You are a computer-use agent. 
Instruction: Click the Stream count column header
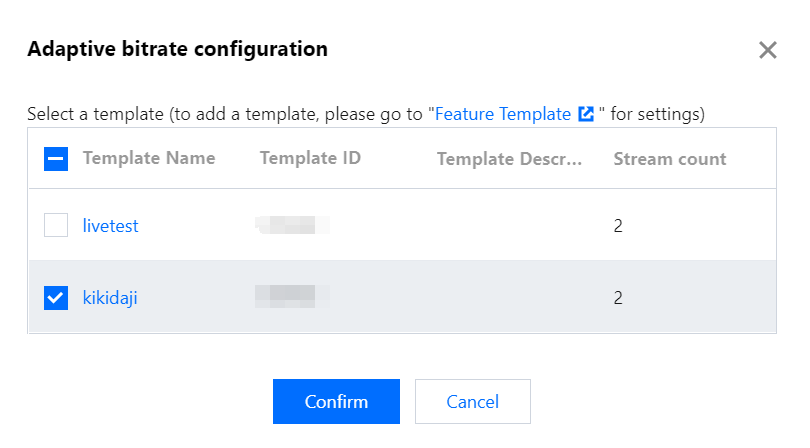pyautogui.click(x=669, y=158)
